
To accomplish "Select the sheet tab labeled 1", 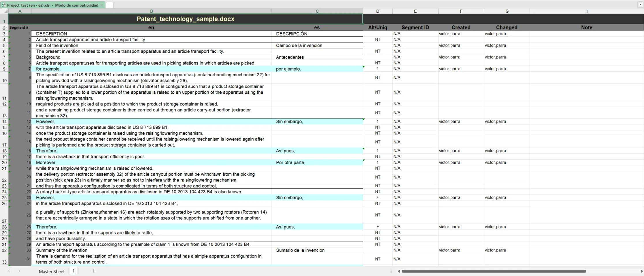I will coord(74,271).
